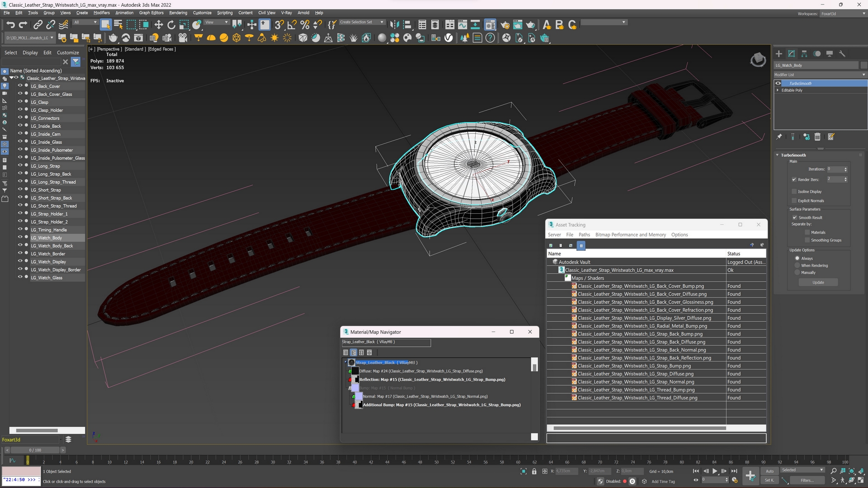Open the Hierarchy panel icon
The height and width of the screenshot is (488, 868).
point(804,54)
